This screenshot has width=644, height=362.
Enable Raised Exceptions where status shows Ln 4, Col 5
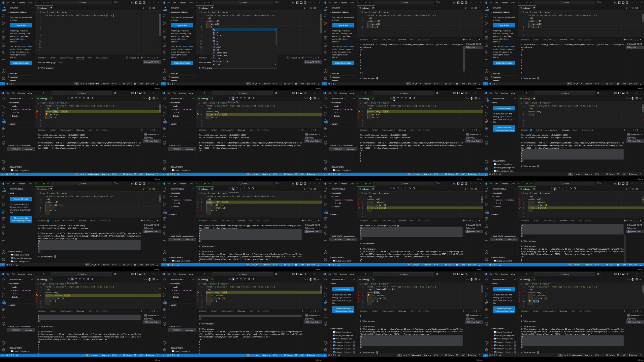pos(495,164)
